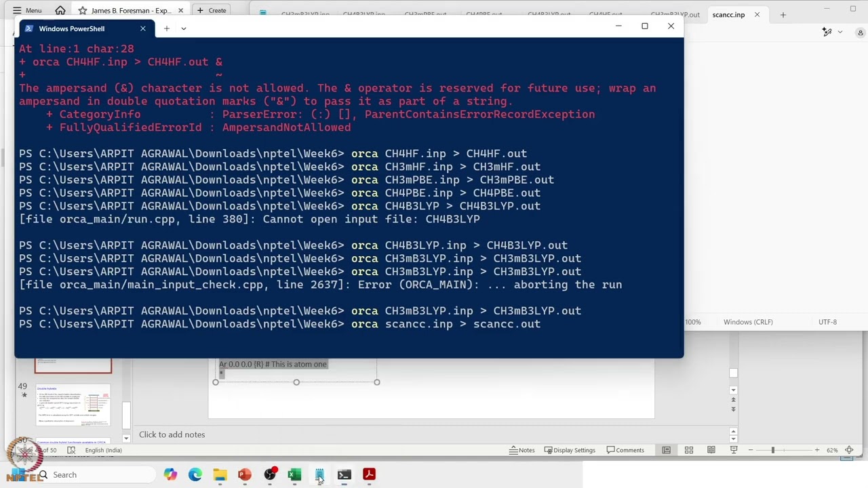Viewport: 868px width, 488px height.
Task: Click 'Ar 0.0 0.0 {R}' text box
Action: tap(273, 365)
